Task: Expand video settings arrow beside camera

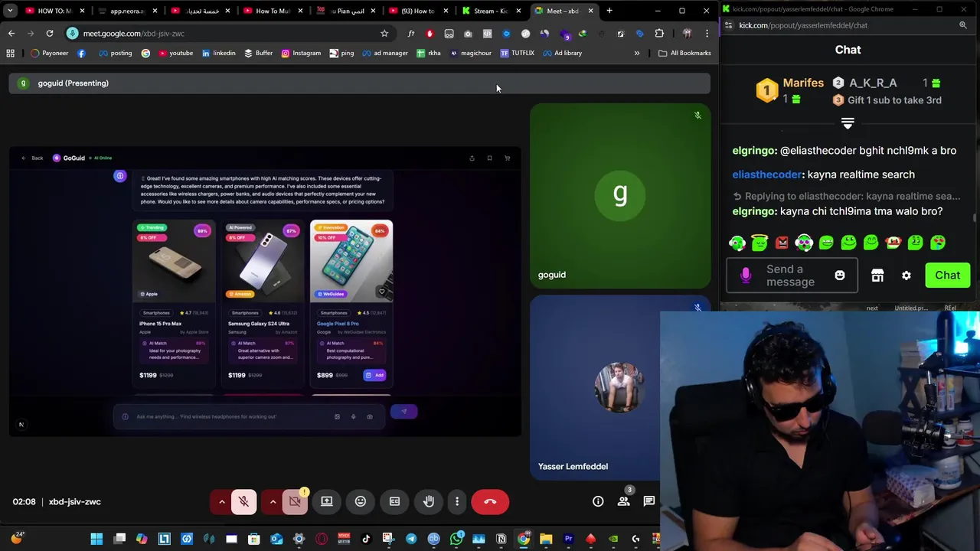Action: point(273,502)
